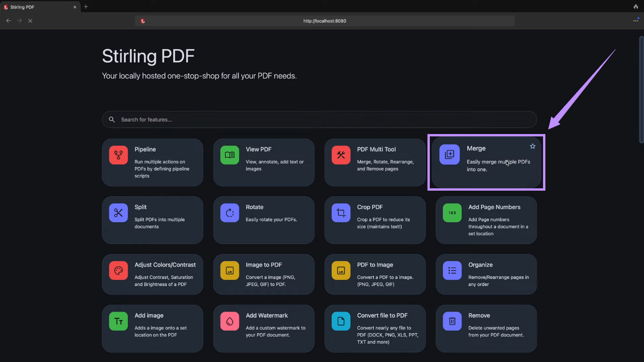Go back with the browser back arrow
Image resolution: width=644 pixels, height=362 pixels.
pos(8,21)
